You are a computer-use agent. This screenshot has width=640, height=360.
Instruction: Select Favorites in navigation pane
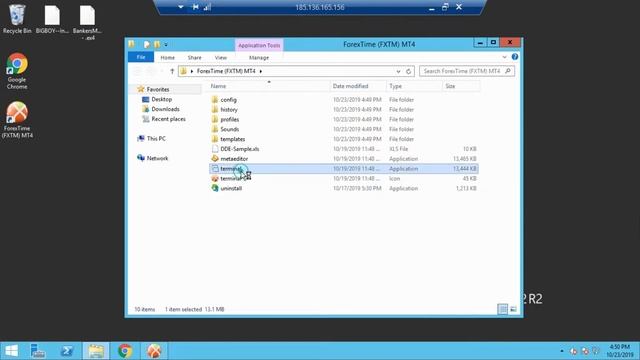158,89
